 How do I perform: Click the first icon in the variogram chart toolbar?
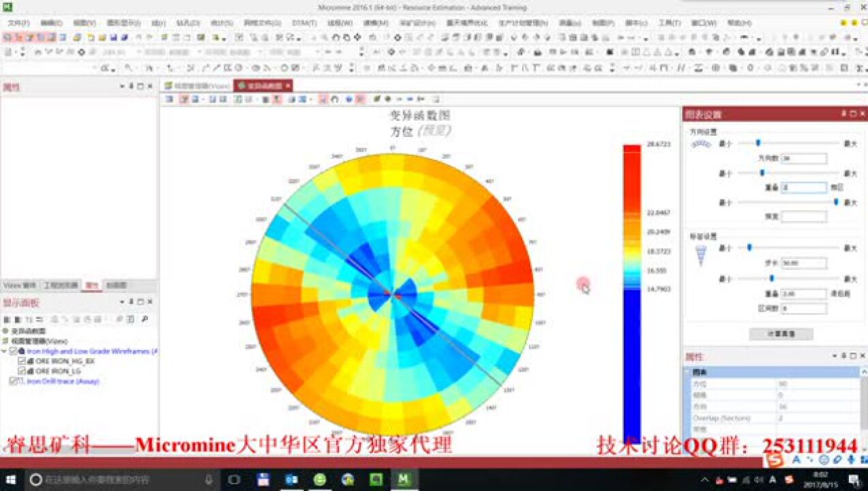tap(169, 100)
